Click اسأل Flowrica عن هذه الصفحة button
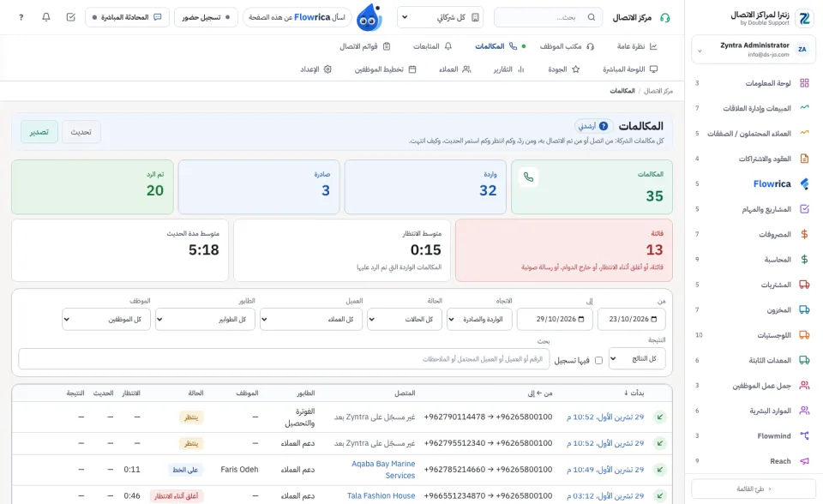 297,17
